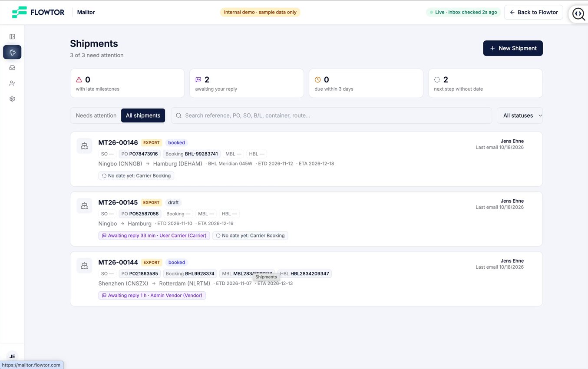Select the All shipments tab

pyautogui.click(x=143, y=115)
